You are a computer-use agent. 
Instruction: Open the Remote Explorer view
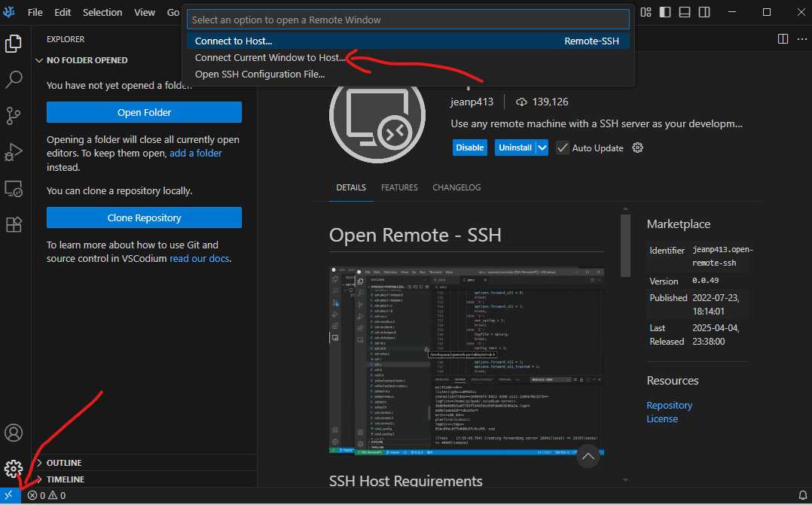point(14,189)
